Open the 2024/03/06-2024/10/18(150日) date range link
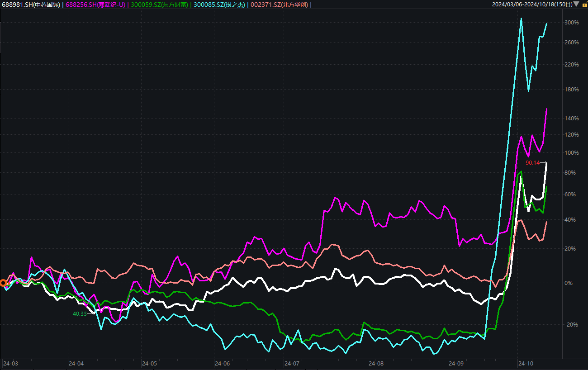588x370 pixels. [x=532, y=5]
